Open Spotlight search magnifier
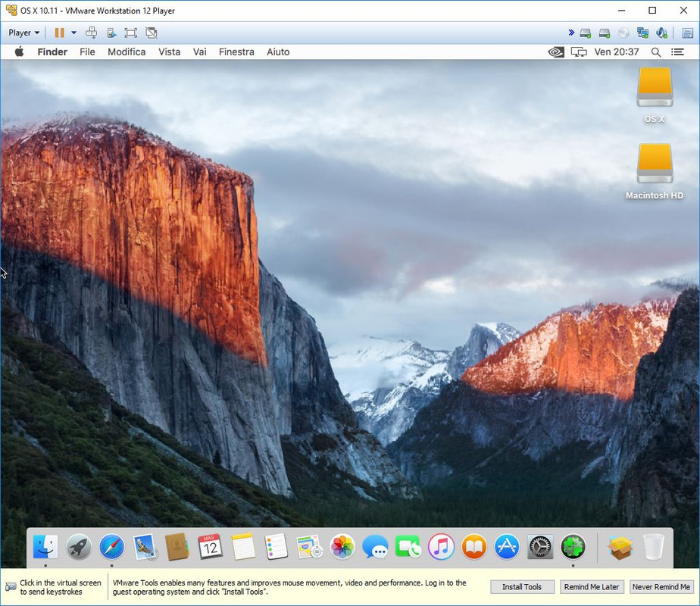 coord(656,52)
